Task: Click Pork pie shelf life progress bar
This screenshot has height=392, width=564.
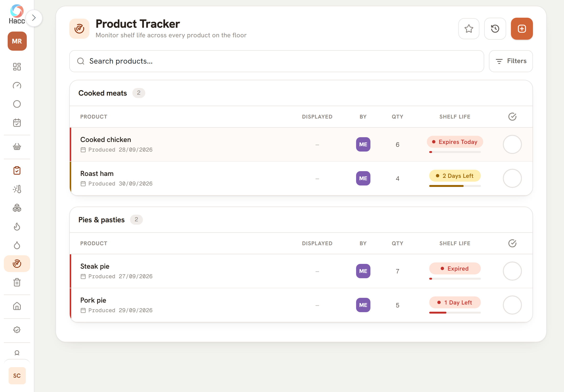Action: point(455,313)
